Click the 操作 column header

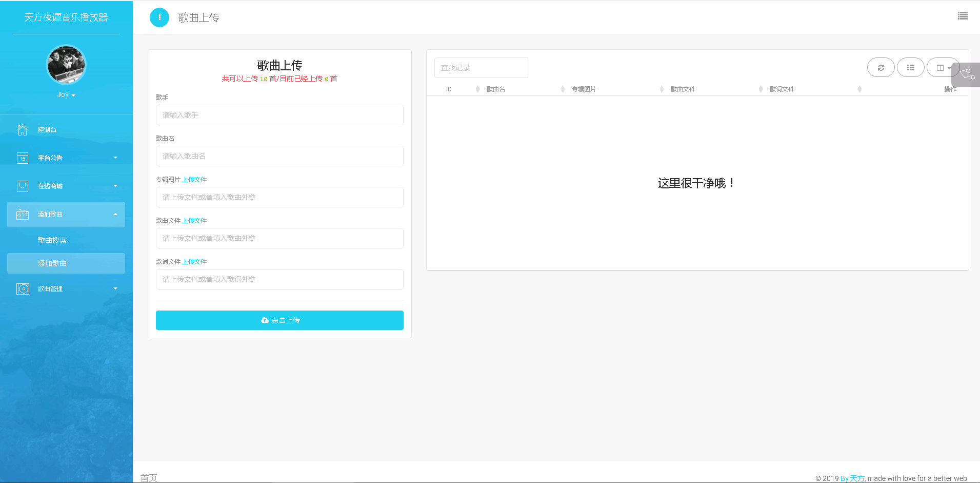[x=950, y=89]
